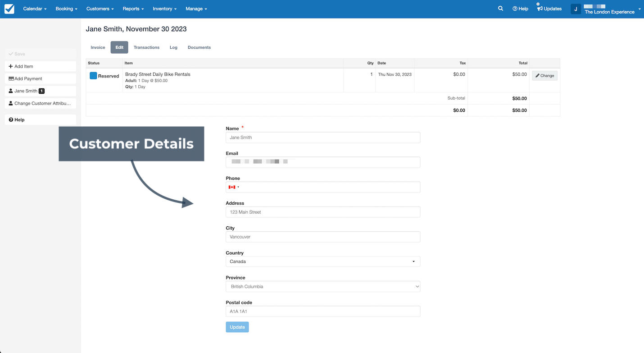
Task: Click Add Payment in sidebar
Action: (41, 78)
